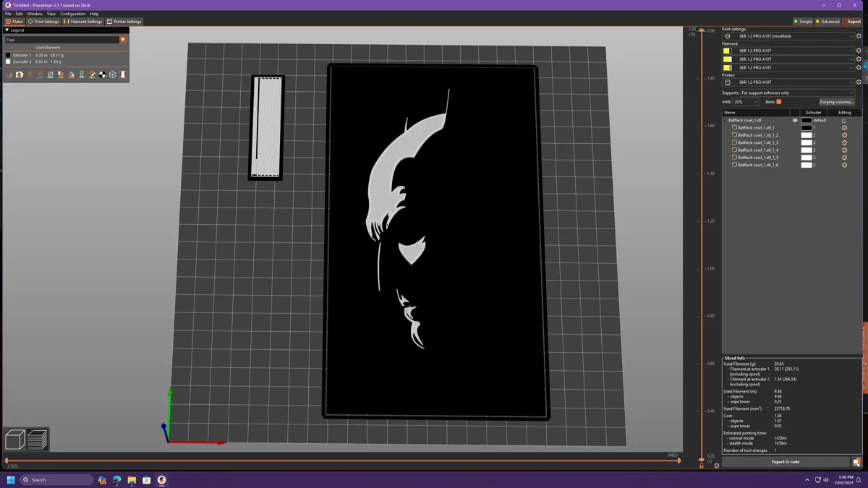The width and height of the screenshot is (868, 488).
Task: Toggle Center of gravity marker icon
Action: [x=102, y=74]
